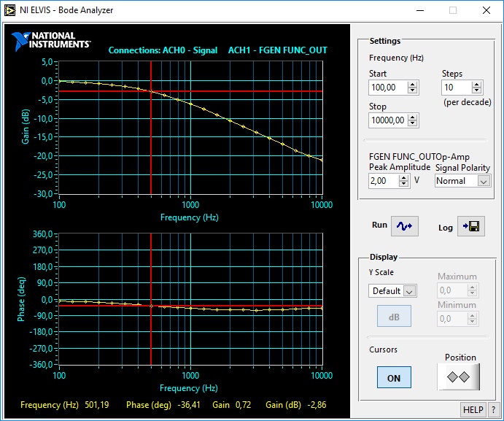The image size is (504, 421).
Task: Click the Minimum field in the Display section
Action: [x=452, y=319]
